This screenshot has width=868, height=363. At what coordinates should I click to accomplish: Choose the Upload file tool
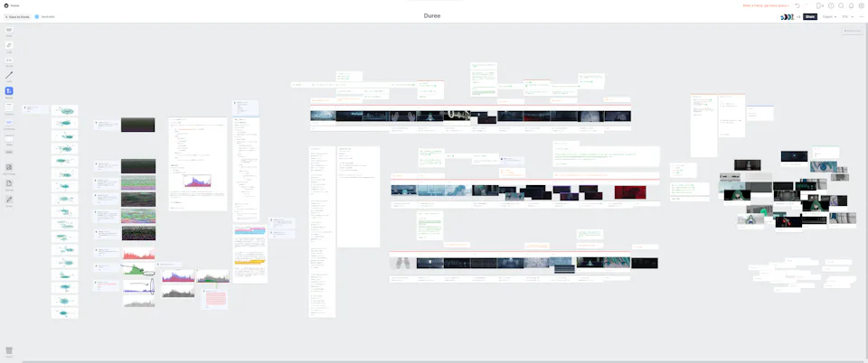point(9,183)
